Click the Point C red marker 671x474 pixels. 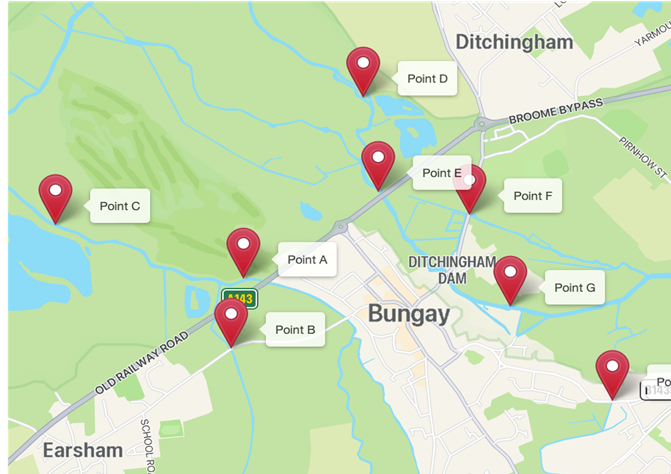(x=55, y=199)
